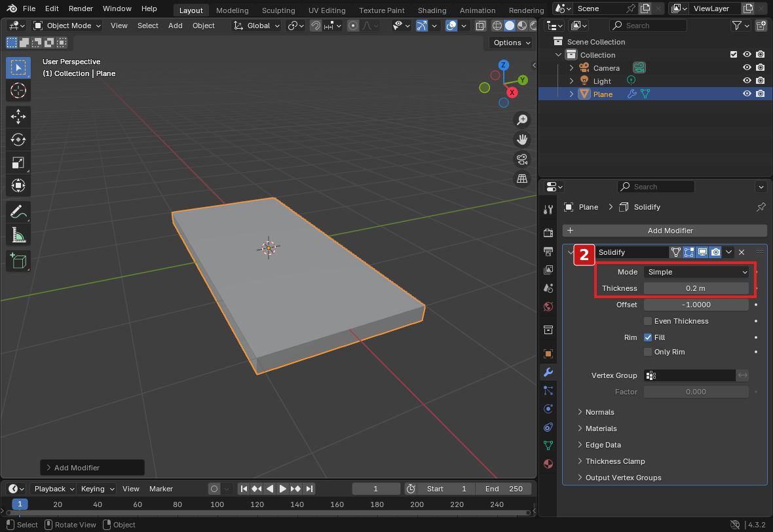Open the Solidify Mode Simple dropdown
Image resolution: width=773 pixels, height=532 pixels.
696,272
